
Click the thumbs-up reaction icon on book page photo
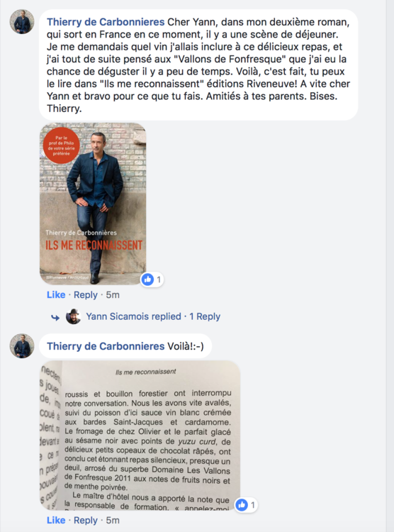[x=242, y=505]
